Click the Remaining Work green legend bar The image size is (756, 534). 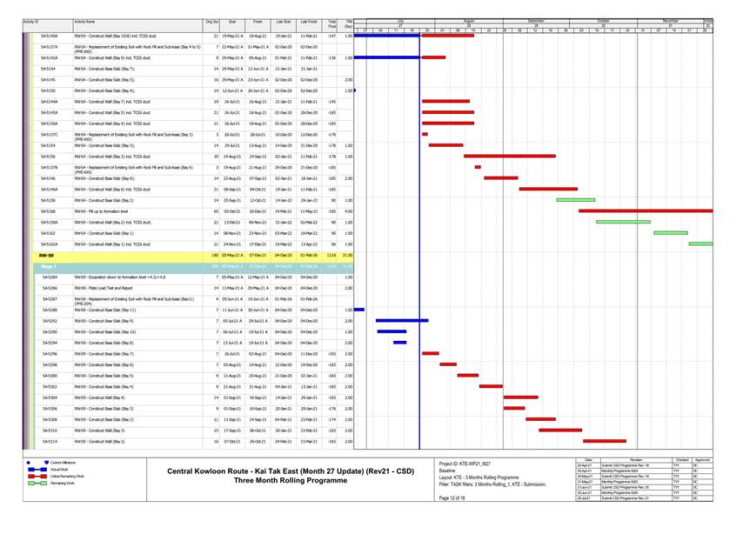[37, 484]
